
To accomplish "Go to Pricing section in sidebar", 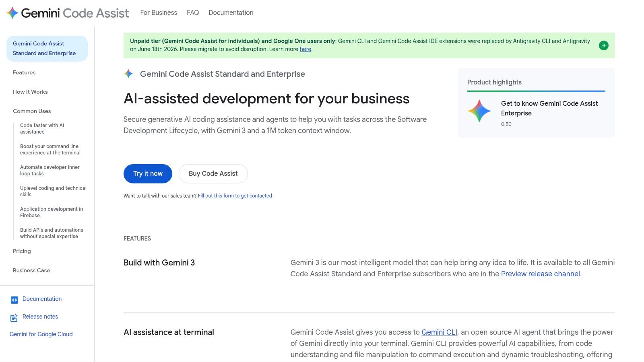I will pyautogui.click(x=22, y=251).
